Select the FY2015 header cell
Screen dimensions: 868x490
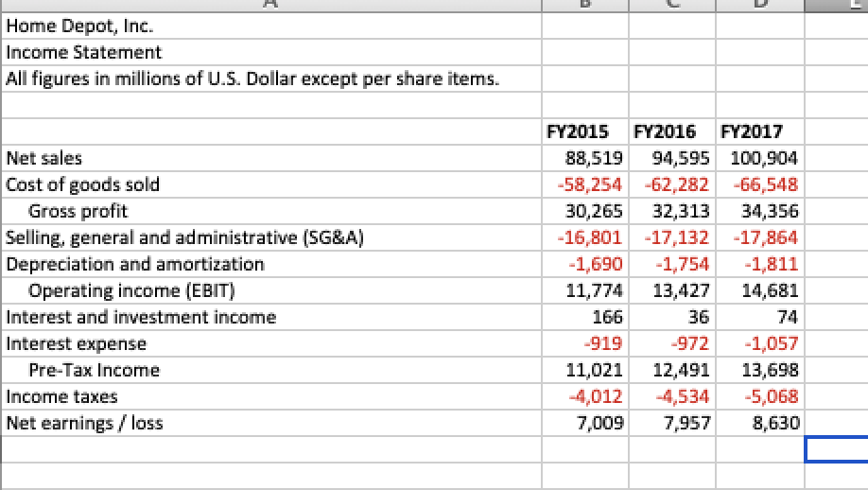coord(585,131)
